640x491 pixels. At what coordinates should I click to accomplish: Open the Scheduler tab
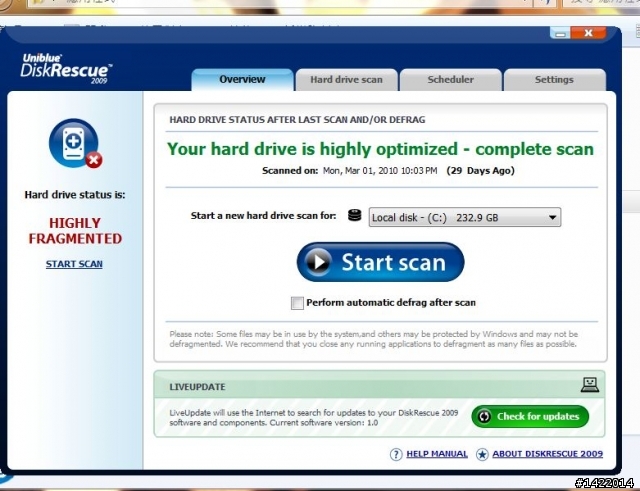point(451,80)
